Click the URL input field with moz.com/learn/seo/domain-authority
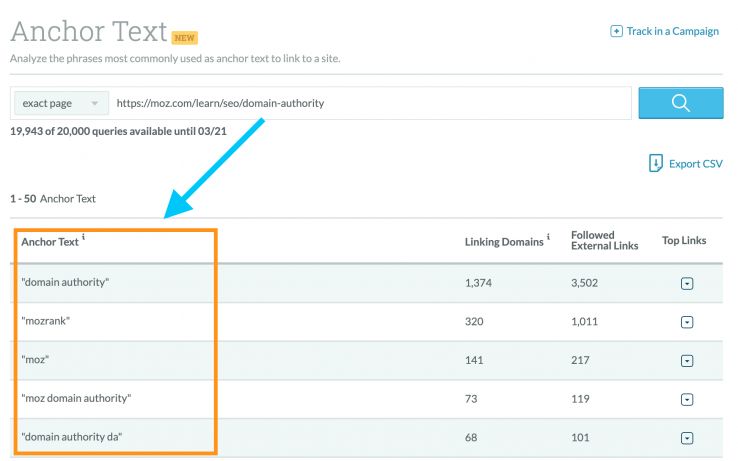Screen dimensions: 738x461 (x=370, y=103)
